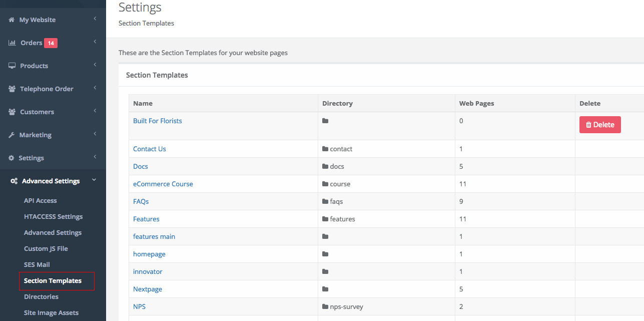The image size is (644, 321).
Task: Click the gear icon beside Settings
Action: (x=12, y=158)
